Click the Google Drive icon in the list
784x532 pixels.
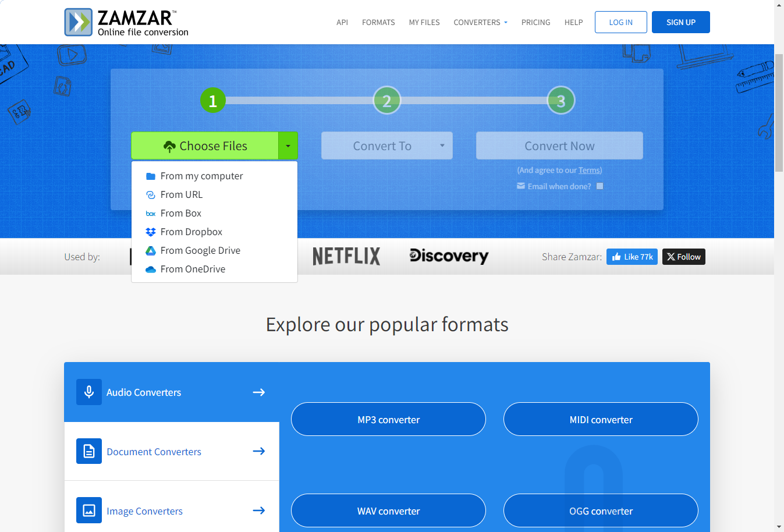[x=151, y=250]
